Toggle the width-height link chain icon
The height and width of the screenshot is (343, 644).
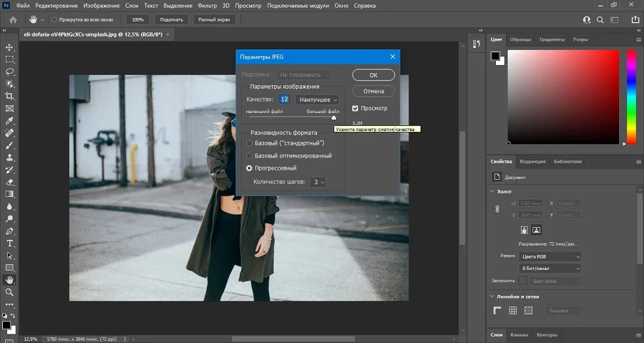click(x=497, y=208)
